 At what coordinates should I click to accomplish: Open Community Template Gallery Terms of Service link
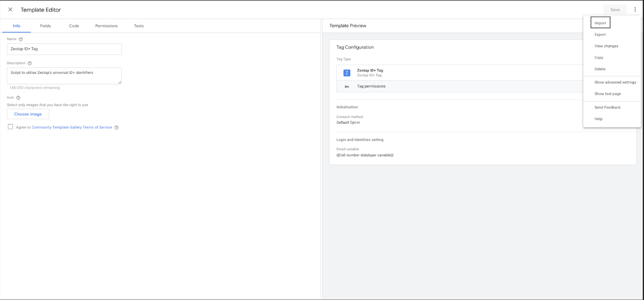(72, 127)
